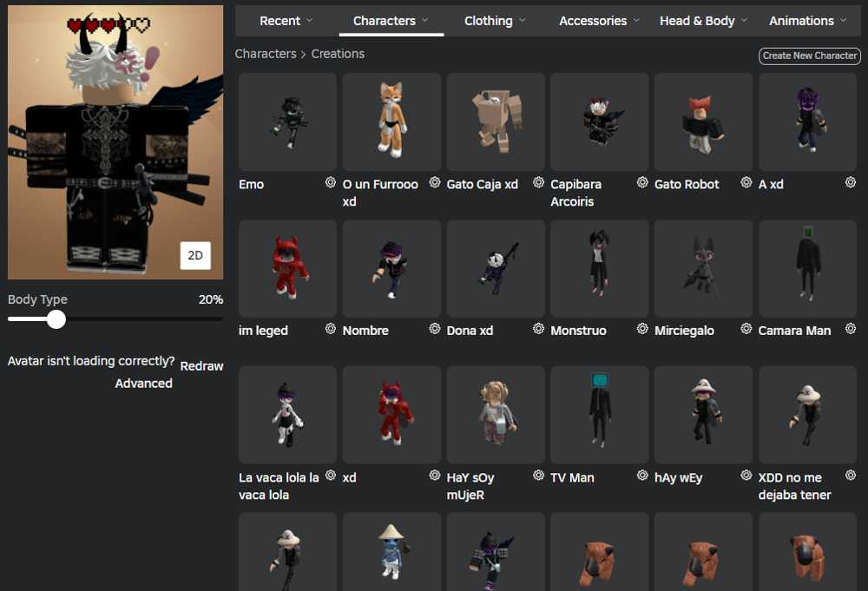
Task: Open settings gear for Capibara Arcoiris
Action: click(x=642, y=182)
